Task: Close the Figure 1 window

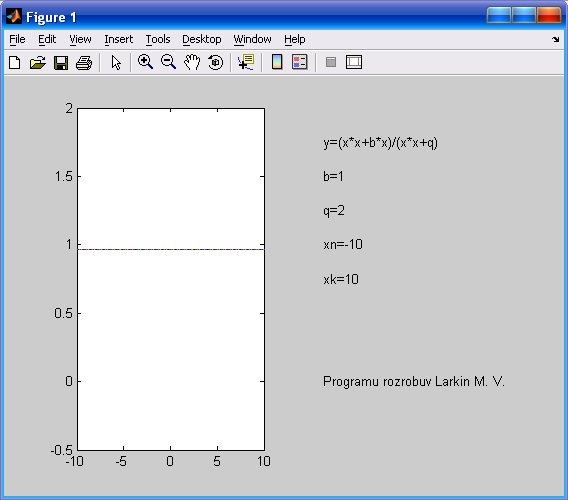Action: [549, 15]
